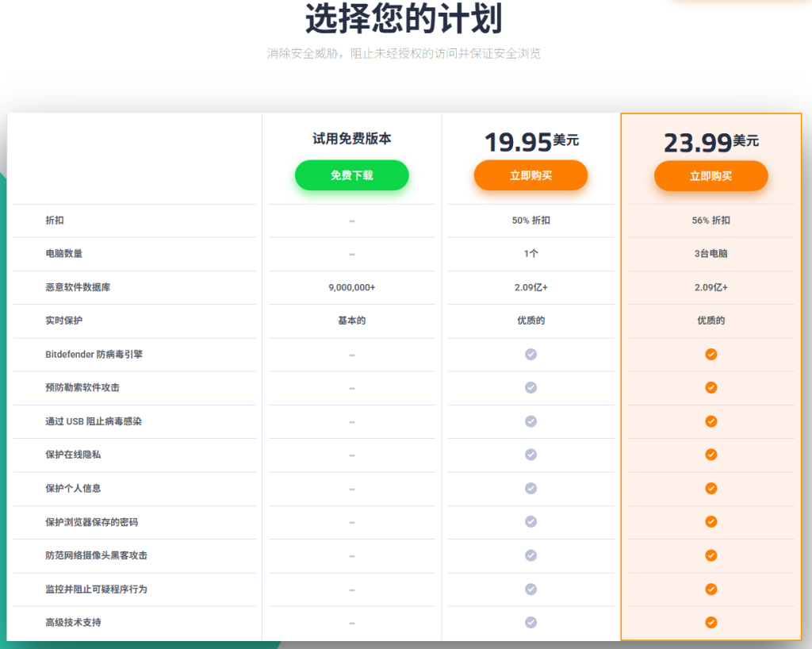This screenshot has height=649, width=812.
Task: Click the orange checkmark next to 高级技术支持
Action: click(710, 623)
